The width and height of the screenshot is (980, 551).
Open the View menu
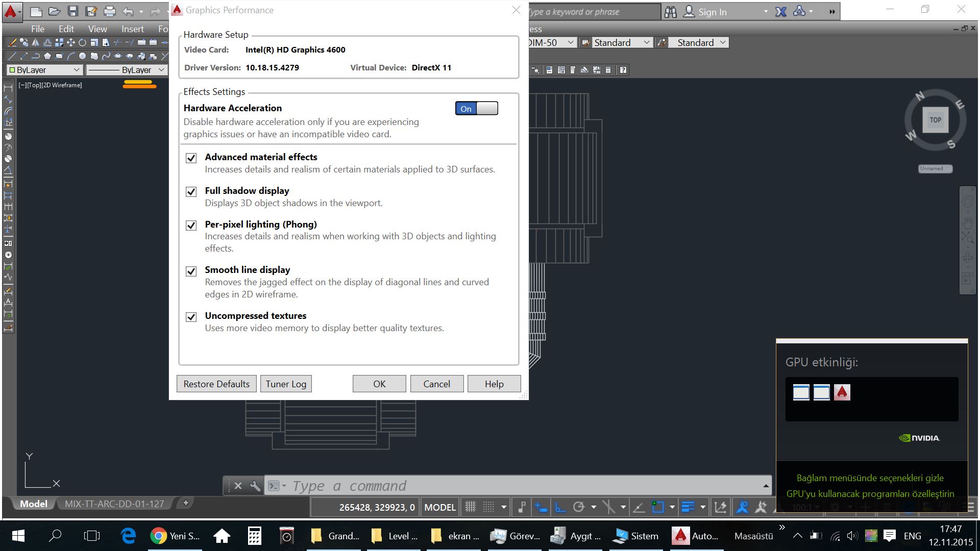[x=97, y=29]
